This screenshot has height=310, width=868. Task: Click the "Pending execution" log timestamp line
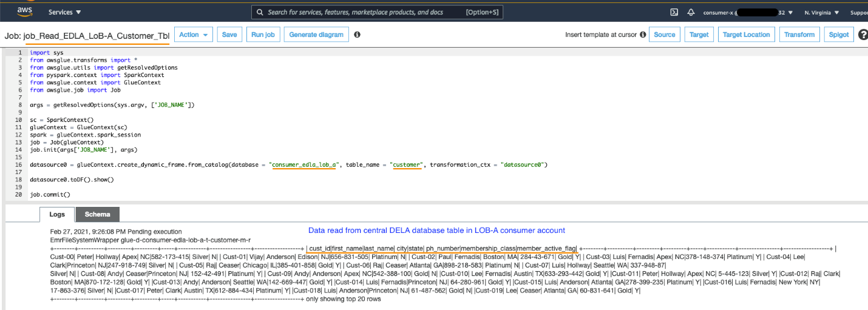[116, 231]
